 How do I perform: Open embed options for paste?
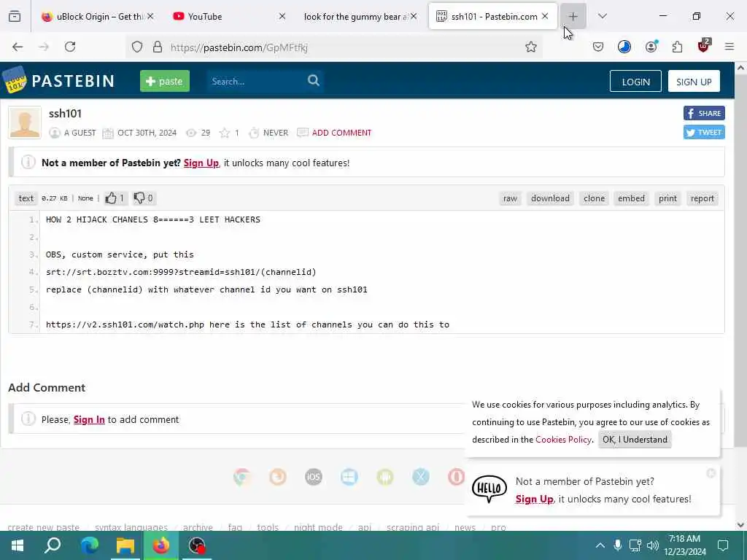pos(631,198)
